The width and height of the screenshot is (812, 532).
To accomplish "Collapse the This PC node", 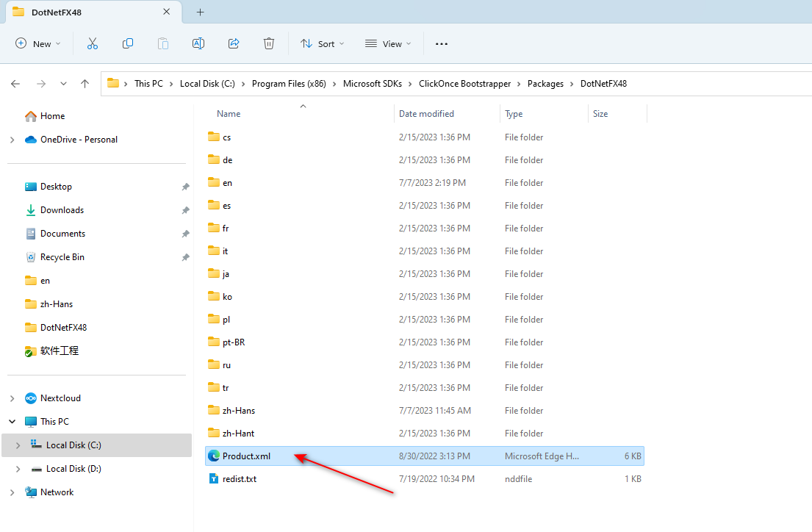I will [12, 422].
